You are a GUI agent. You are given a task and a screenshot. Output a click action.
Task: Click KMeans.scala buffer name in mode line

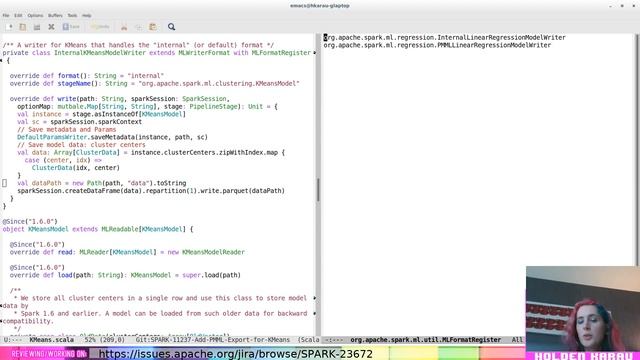click(51, 340)
